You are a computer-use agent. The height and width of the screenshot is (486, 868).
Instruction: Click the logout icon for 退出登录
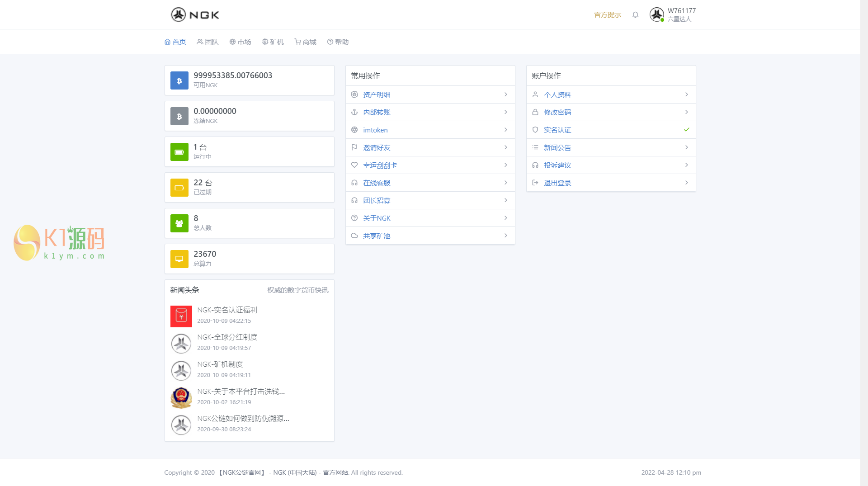(x=535, y=183)
